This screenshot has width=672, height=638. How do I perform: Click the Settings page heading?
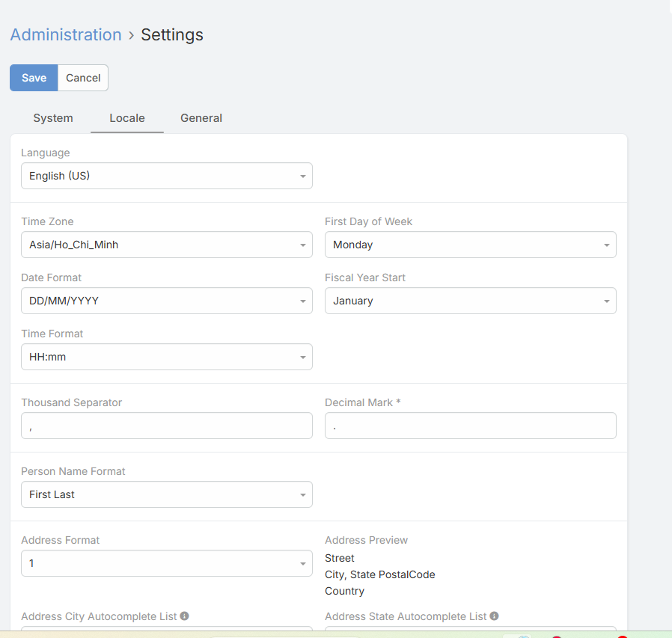click(x=172, y=35)
